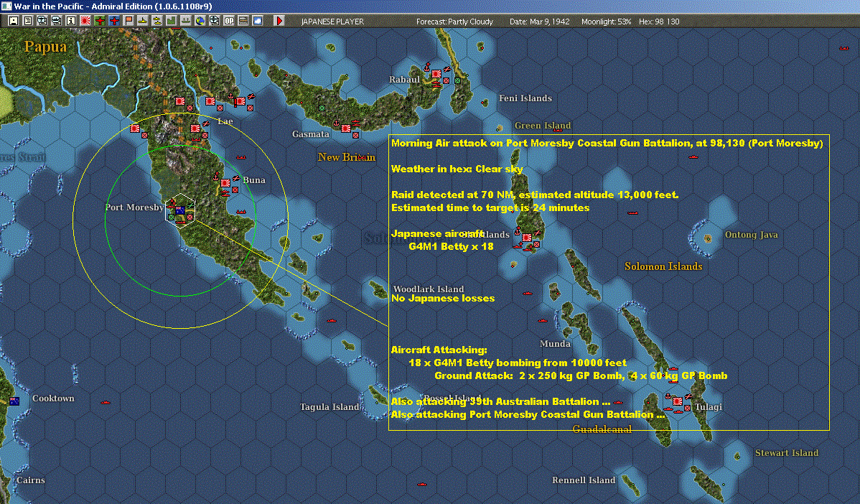Select the Japanese base flag at Tulagi

pos(678,401)
